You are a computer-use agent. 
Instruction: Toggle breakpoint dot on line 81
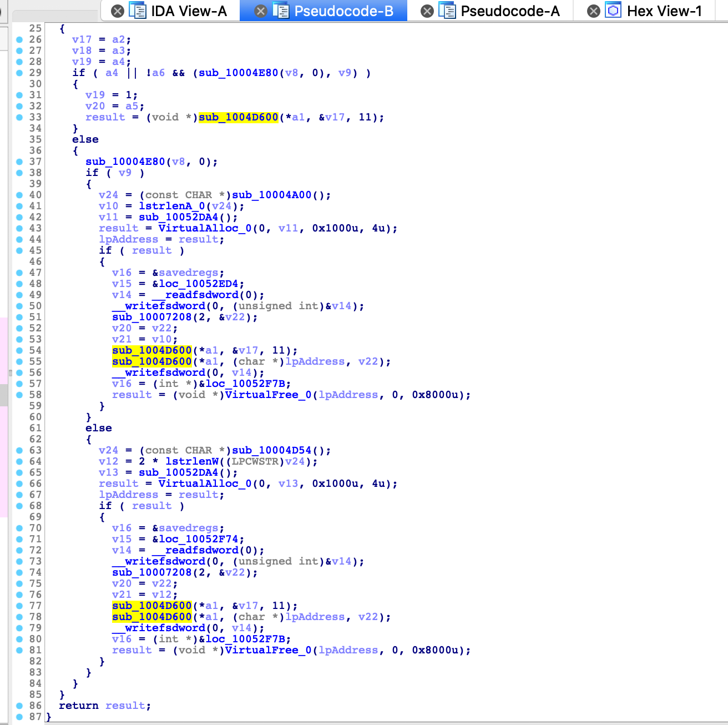(19, 650)
